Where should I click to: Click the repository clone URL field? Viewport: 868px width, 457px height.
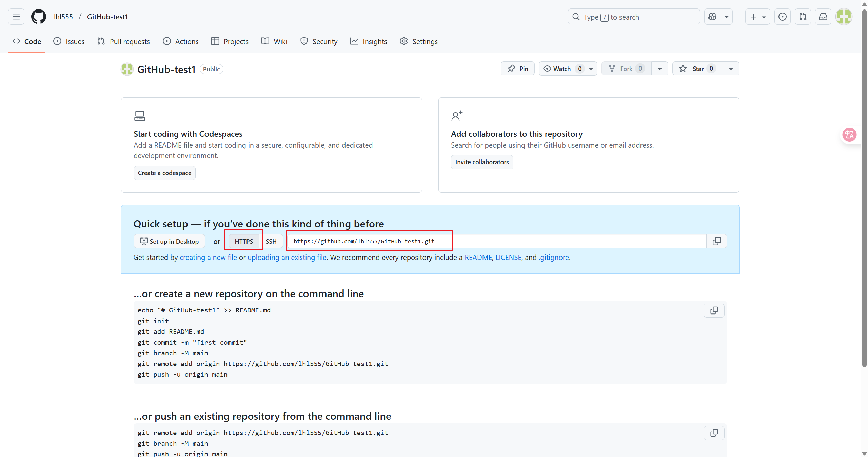[x=497, y=241]
